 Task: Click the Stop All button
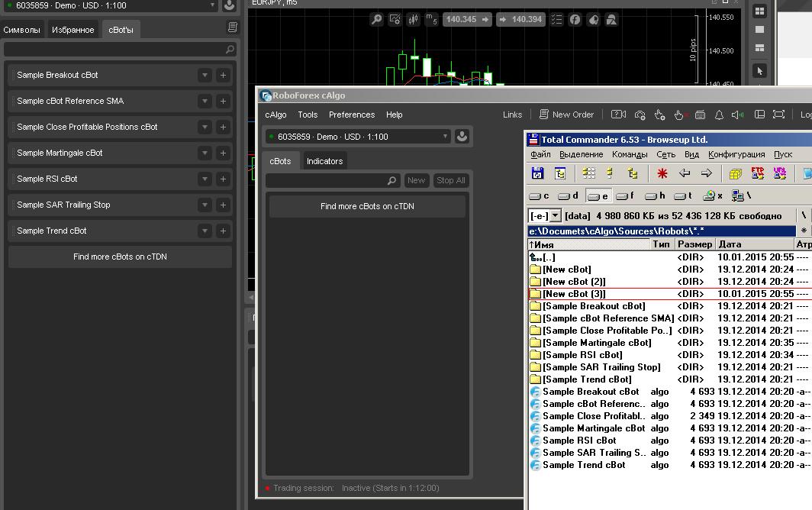tap(450, 180)
